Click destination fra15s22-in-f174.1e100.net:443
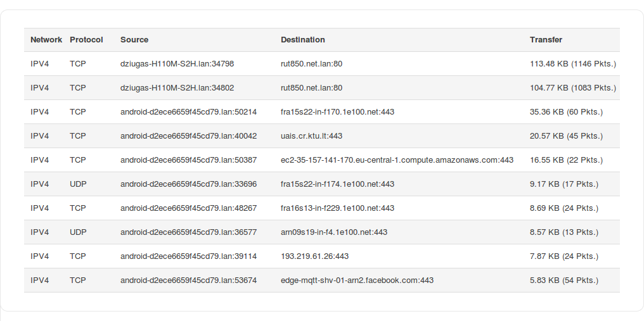The height and width of the screenshot is (321, 644). [337, 184]
